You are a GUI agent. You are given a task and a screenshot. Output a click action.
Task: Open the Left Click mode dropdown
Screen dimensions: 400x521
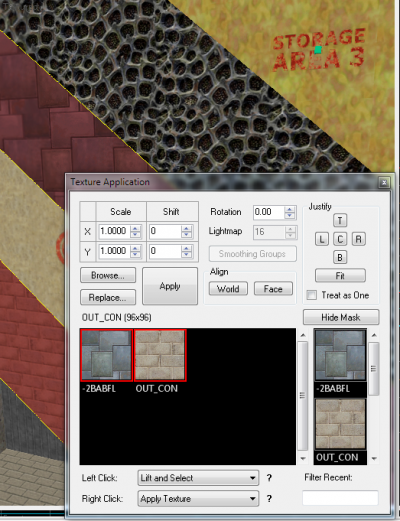click(x=198, y=478)
